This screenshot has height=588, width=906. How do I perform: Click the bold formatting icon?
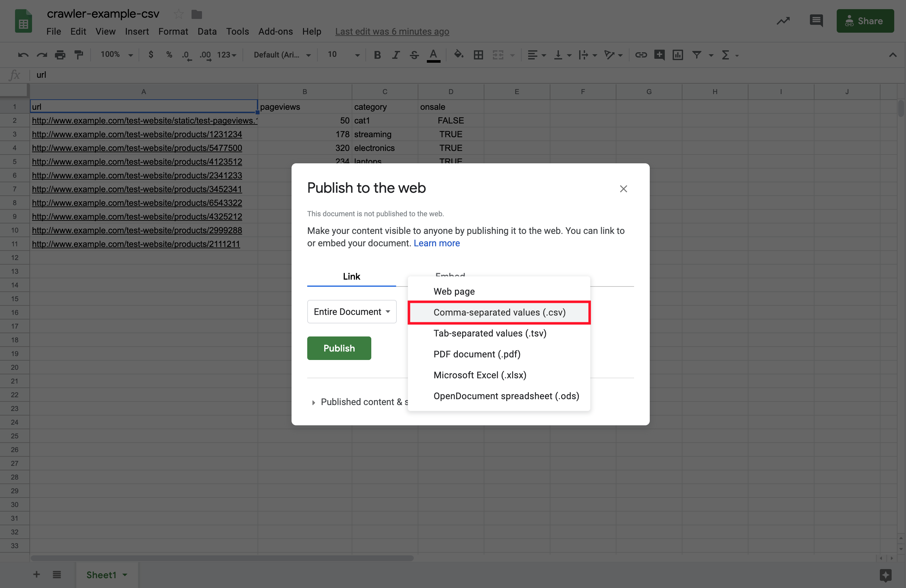click(x=377, y=55)
